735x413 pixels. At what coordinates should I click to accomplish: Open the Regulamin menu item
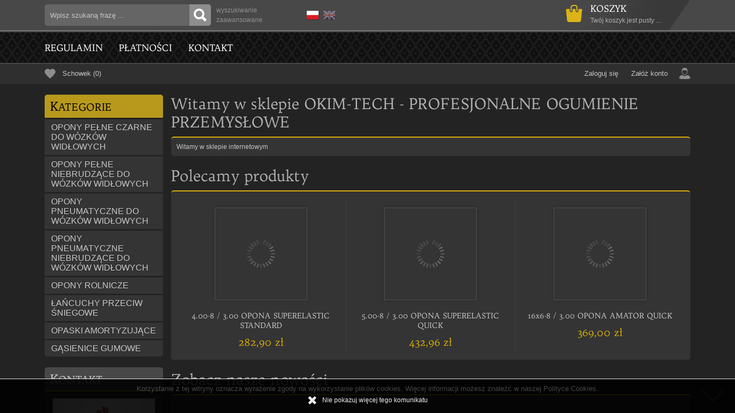point(73,48)
